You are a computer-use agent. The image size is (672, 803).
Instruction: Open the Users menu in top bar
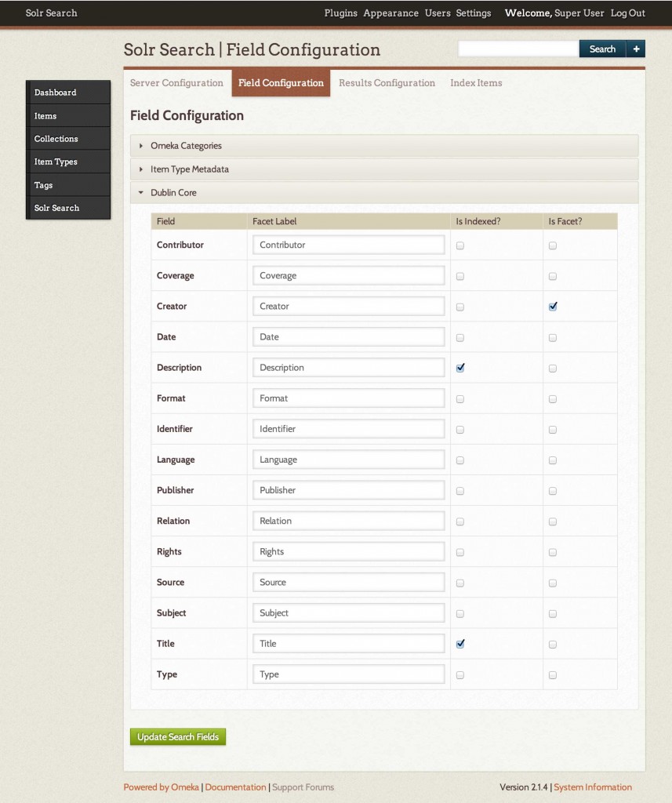(438, 13)
